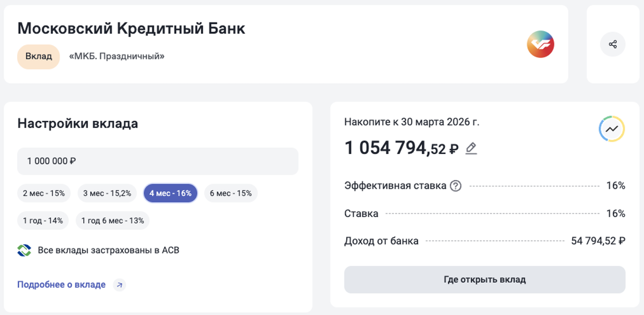The height and width of the screenshot is (315, 644).
Task: Click the Московский Кредитный Банк title
Action: (131, 28)
